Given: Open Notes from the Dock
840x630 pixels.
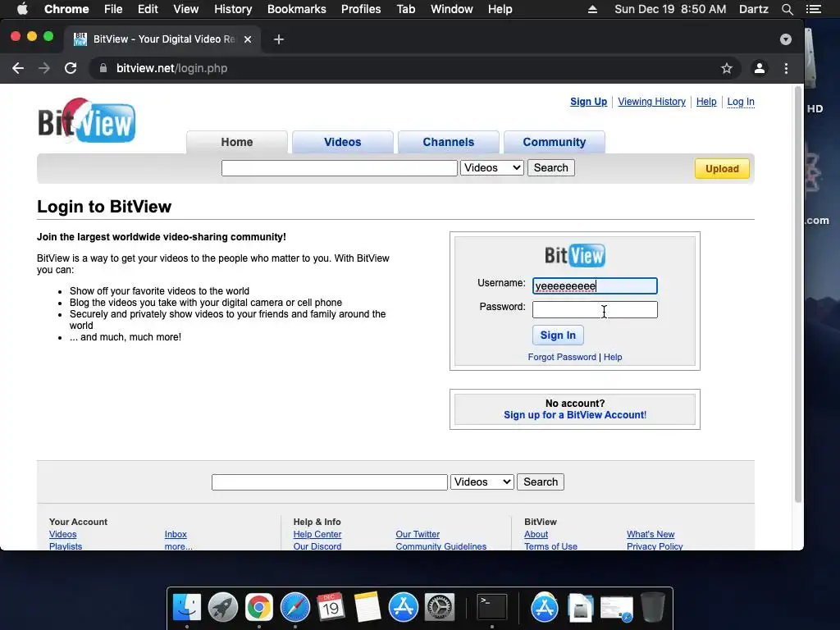Looking at the screenshot, I should 367,608.
